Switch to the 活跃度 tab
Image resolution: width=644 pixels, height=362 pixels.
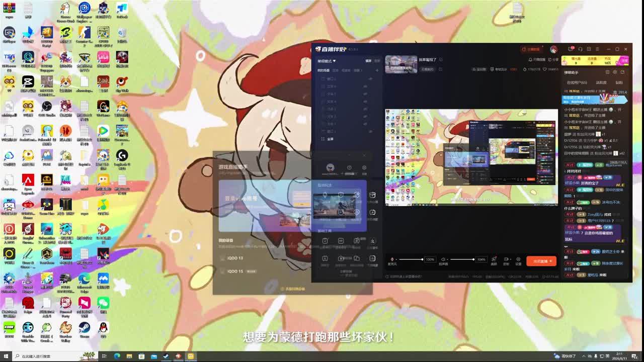601,82
